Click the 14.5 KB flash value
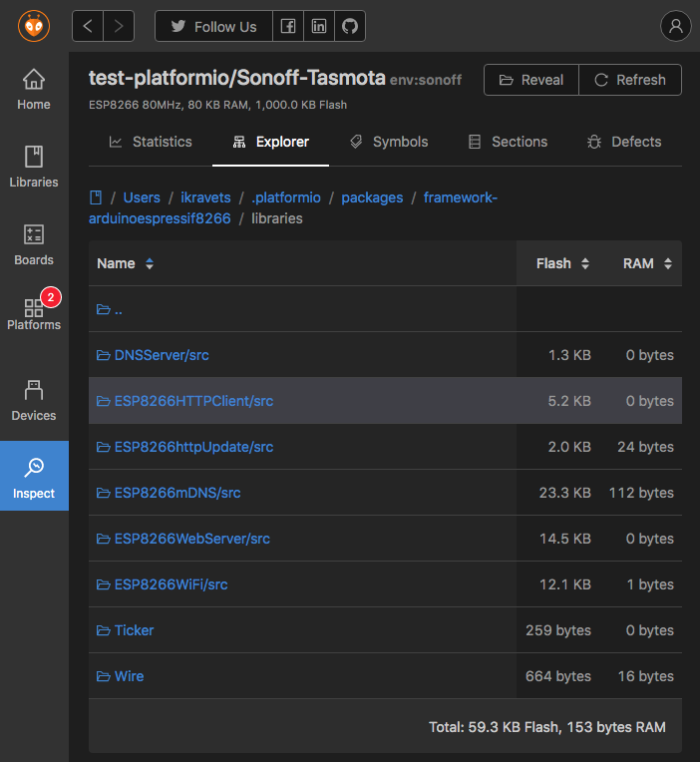 (x=565, y=539)
